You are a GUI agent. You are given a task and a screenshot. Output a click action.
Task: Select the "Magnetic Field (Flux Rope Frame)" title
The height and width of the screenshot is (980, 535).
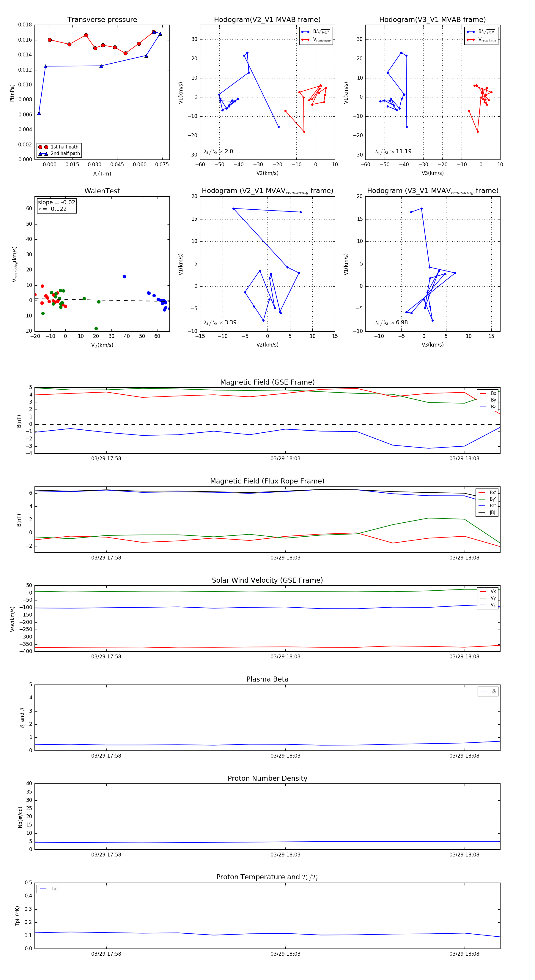click(267, 481)
